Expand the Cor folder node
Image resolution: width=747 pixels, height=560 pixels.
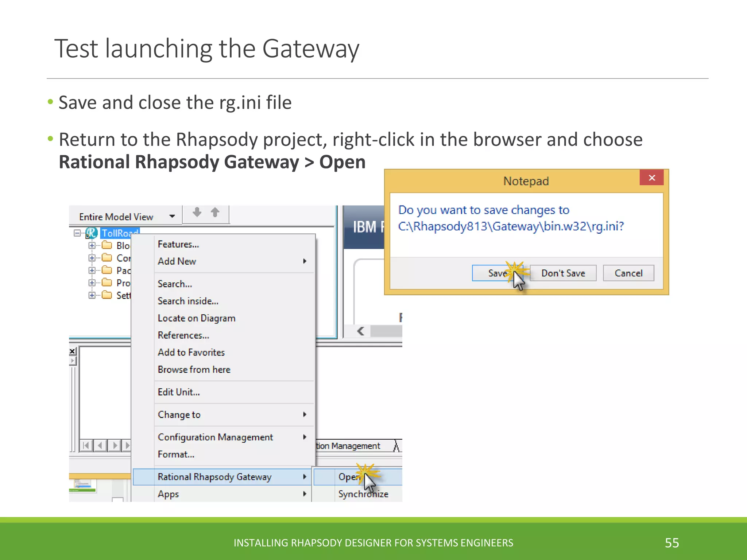pos(92,258)
